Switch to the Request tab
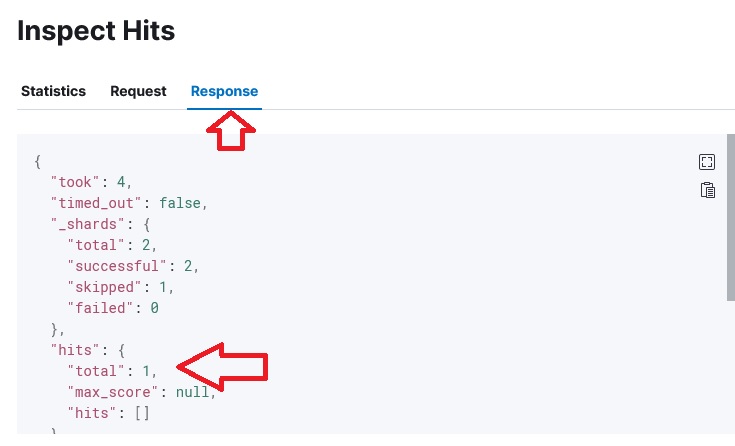 (138, 91)
